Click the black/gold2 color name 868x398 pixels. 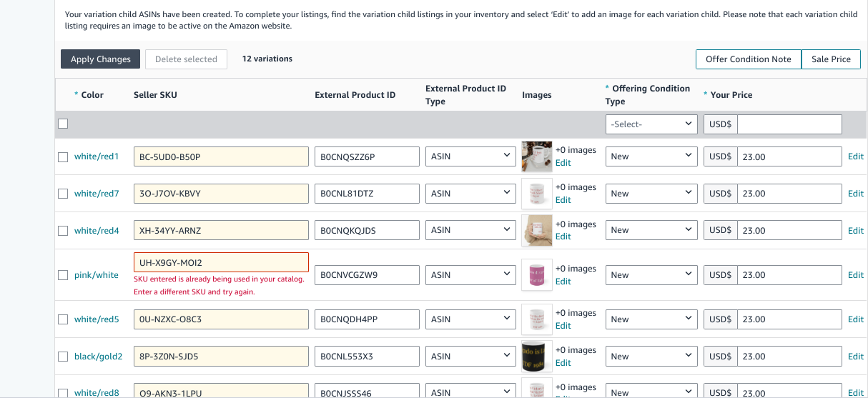point(99,357)
